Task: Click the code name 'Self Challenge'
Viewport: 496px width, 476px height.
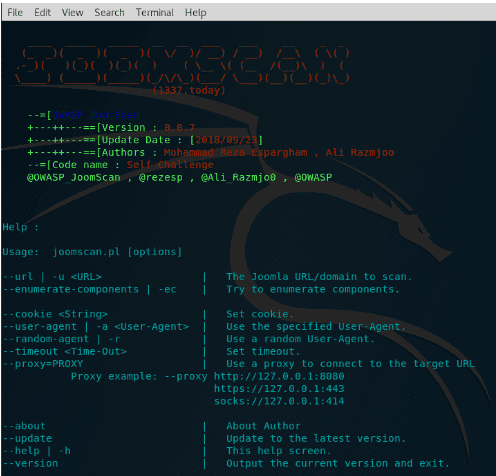Action: click(170, 165)
